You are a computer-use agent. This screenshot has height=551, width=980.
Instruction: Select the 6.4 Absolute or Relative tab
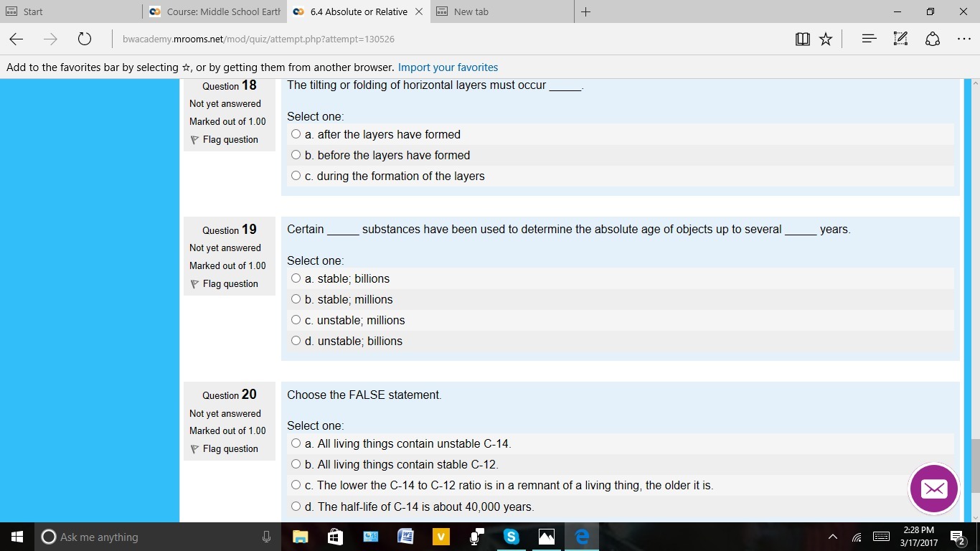click(x=359, y=11)
